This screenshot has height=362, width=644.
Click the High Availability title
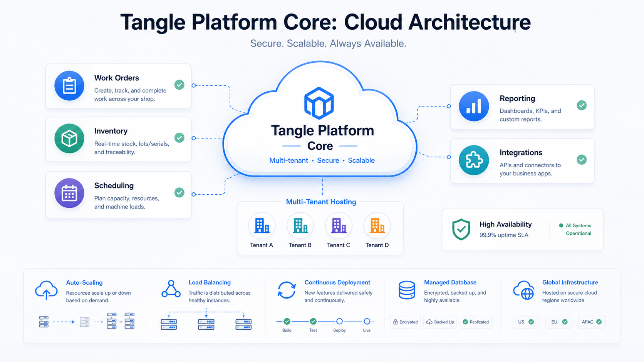(x=505, y=224)
